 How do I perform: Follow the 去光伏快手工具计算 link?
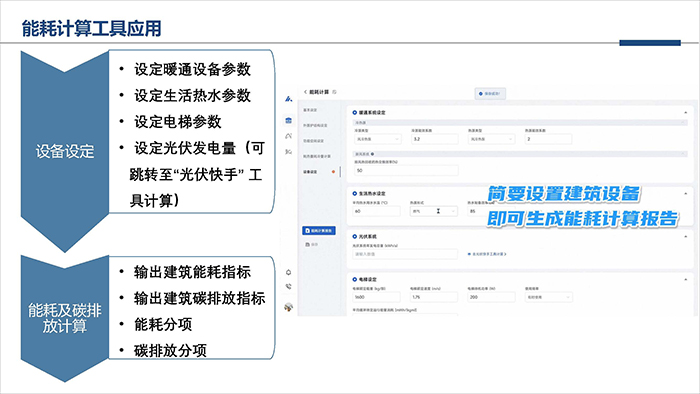click(487, 254)
